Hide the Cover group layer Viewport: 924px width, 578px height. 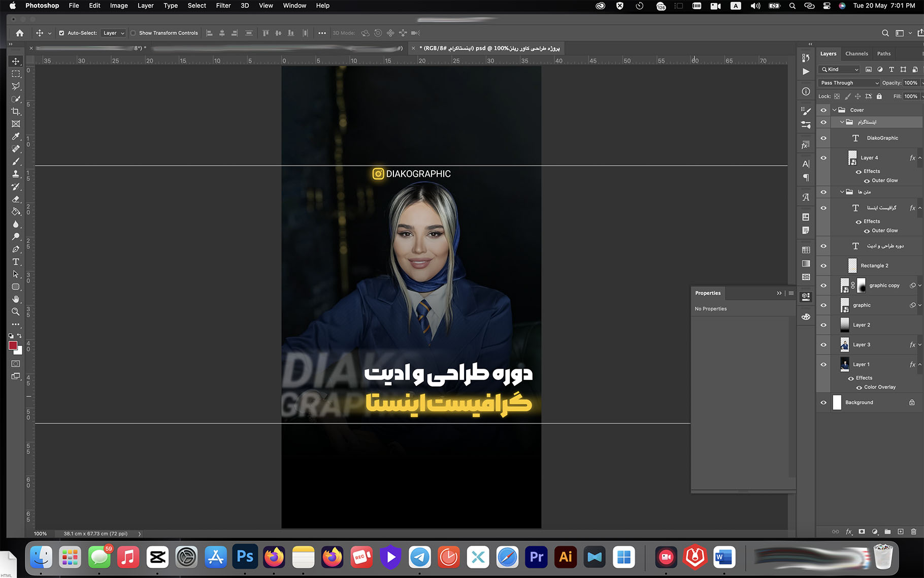[x=823, y=110]
